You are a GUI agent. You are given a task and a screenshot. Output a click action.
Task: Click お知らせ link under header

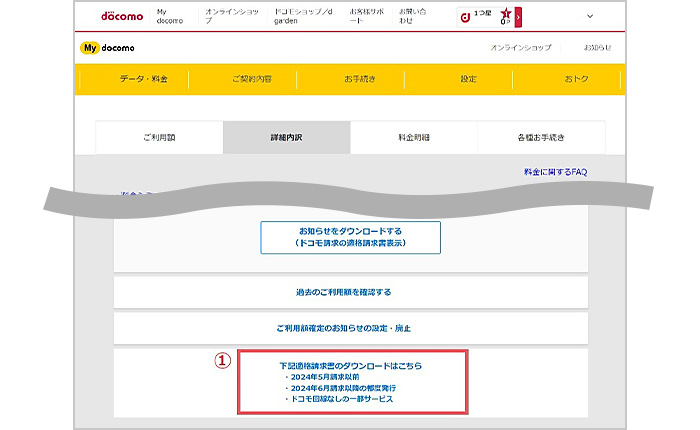[x=597, y=47]
